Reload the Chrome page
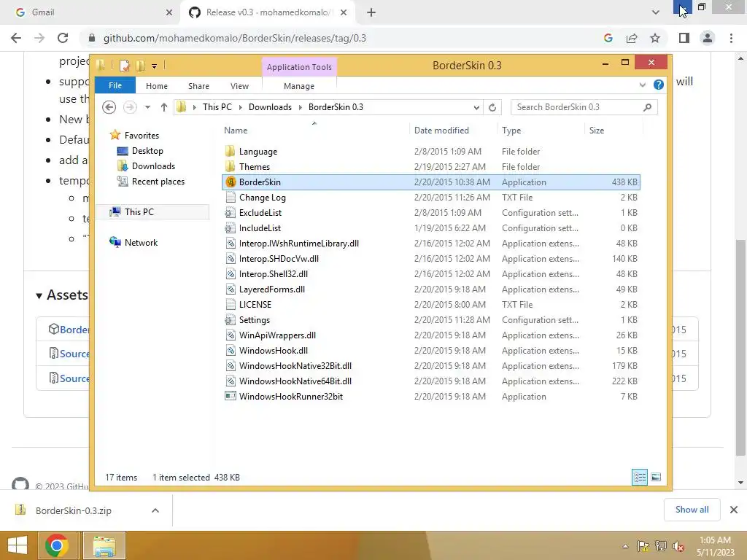747x560 pixels. pos(63,38)
